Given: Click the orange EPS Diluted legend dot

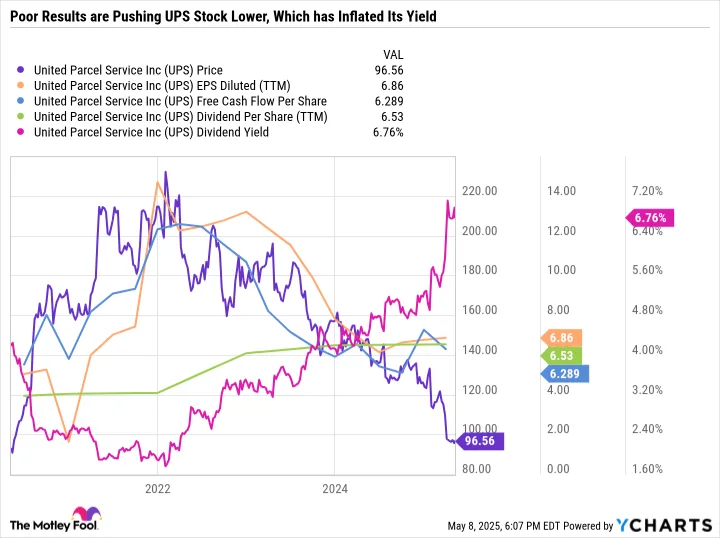Looking at the screenshot, I should tap(20, 85).
